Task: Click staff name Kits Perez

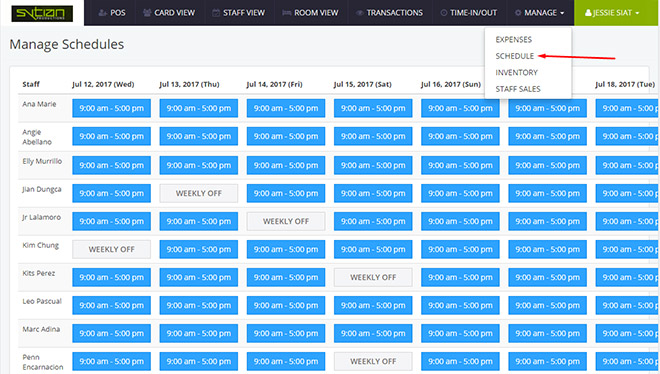Action: 39,273
